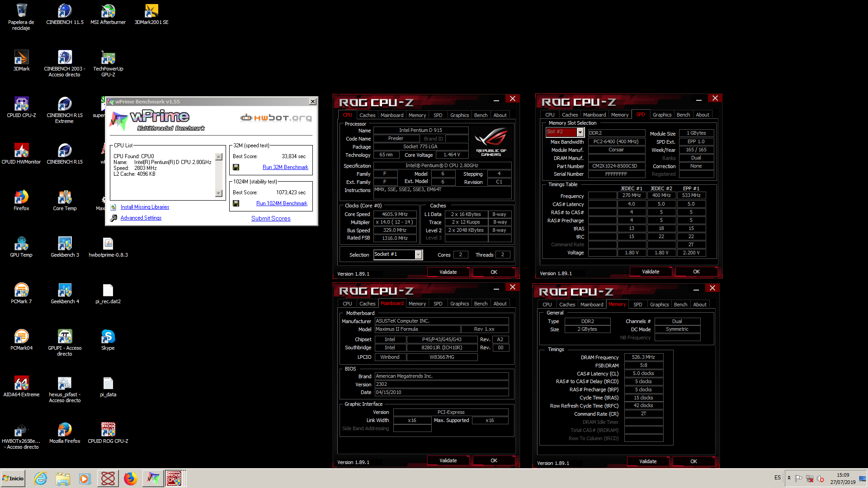The width and height of the screenshot is (868, 488).
Task: Open Internet Explorer from the taskbar
Action: point(41,479)
